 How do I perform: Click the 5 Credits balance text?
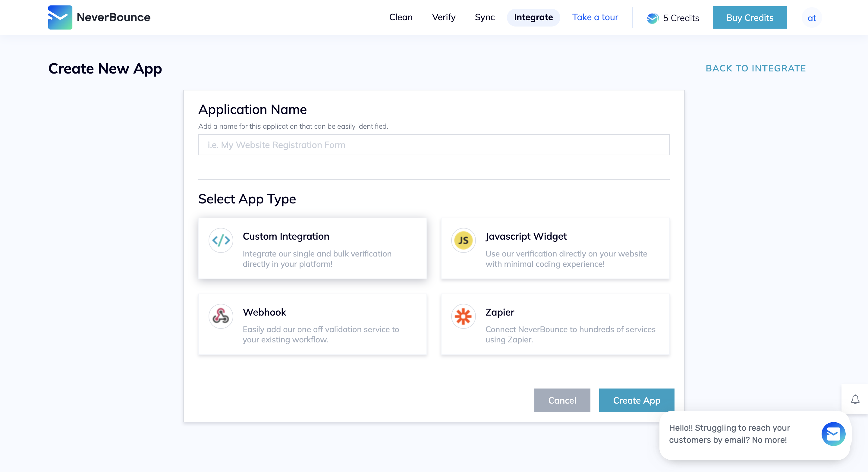tap(681, 18)
